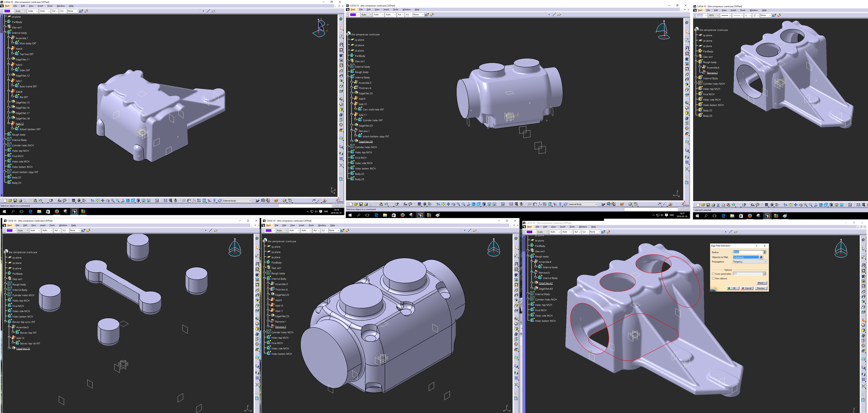This screenshot has width=868, height=413.
Task: Open Firefox from the taskbar
Action: [x=57, y=212]
